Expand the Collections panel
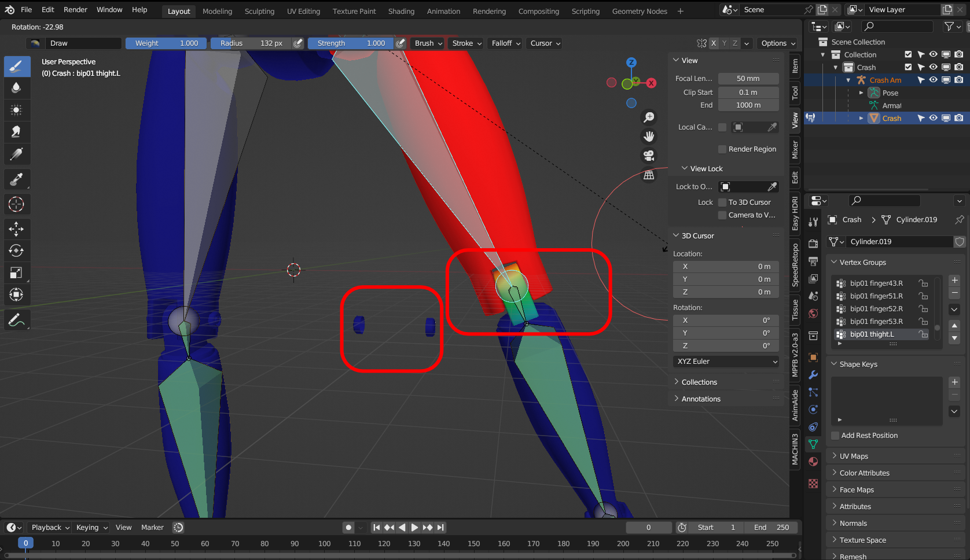This screenshot has height=560, width=970. coord(699,382)
